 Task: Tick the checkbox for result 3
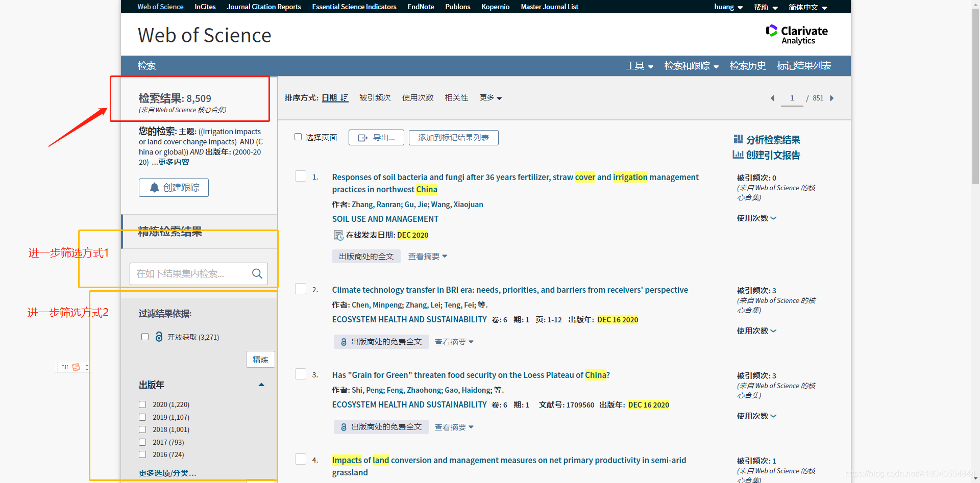tap(301, 374)
